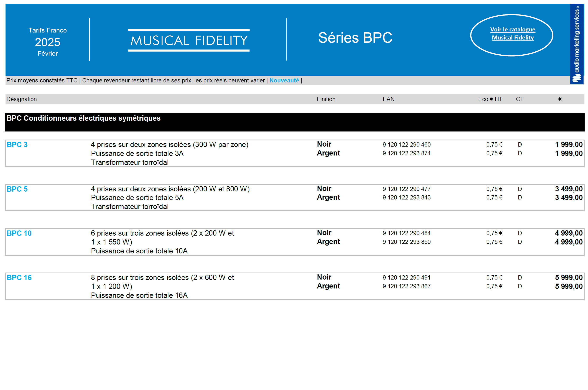The image size is (588, 390).
Task: Click the EAN column header
Action: (x=388, y=99)
